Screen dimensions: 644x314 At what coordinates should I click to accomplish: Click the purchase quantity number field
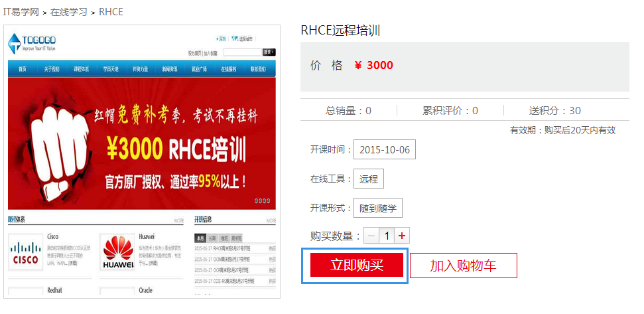[387, 236]
